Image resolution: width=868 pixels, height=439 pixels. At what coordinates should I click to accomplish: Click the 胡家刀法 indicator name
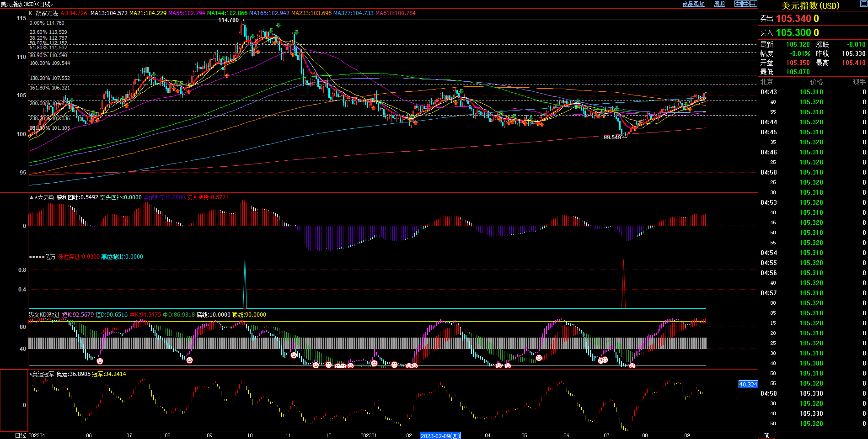click(x=47, y=13)
